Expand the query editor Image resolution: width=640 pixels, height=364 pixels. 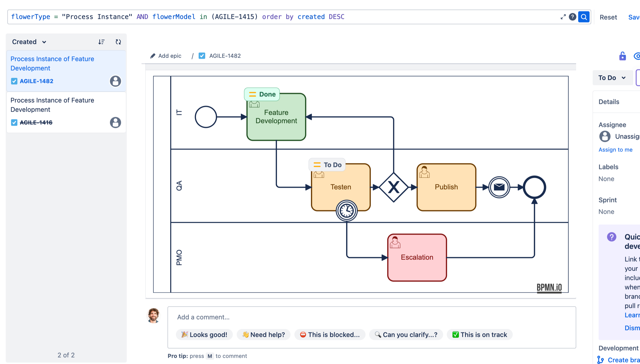(563, 17)
